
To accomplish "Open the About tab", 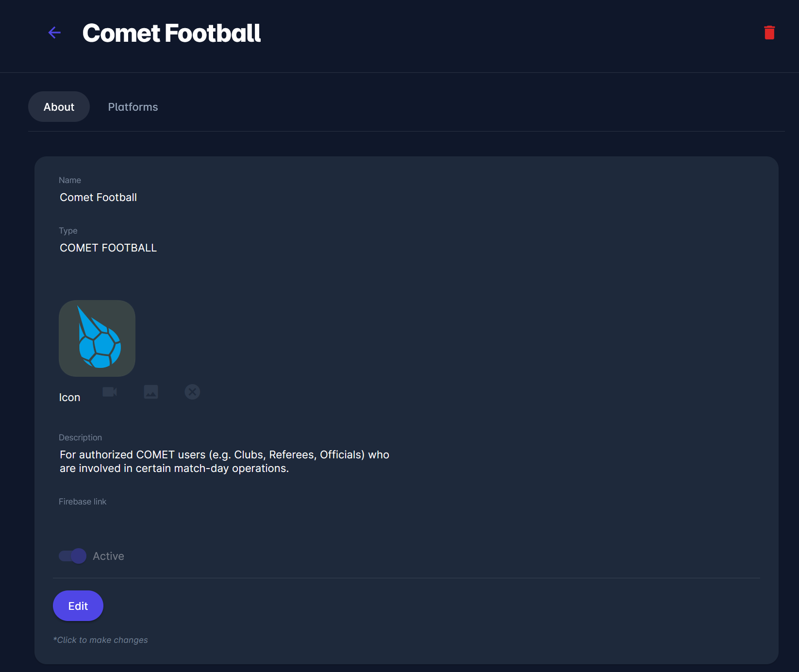I will pyautogui.click(x=59, y=107).
